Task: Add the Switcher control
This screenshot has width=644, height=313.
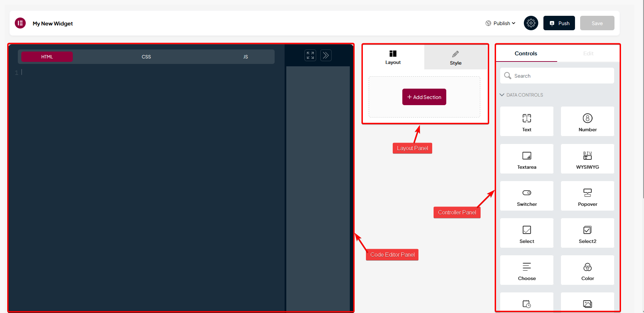Action: tap(527, 196)
